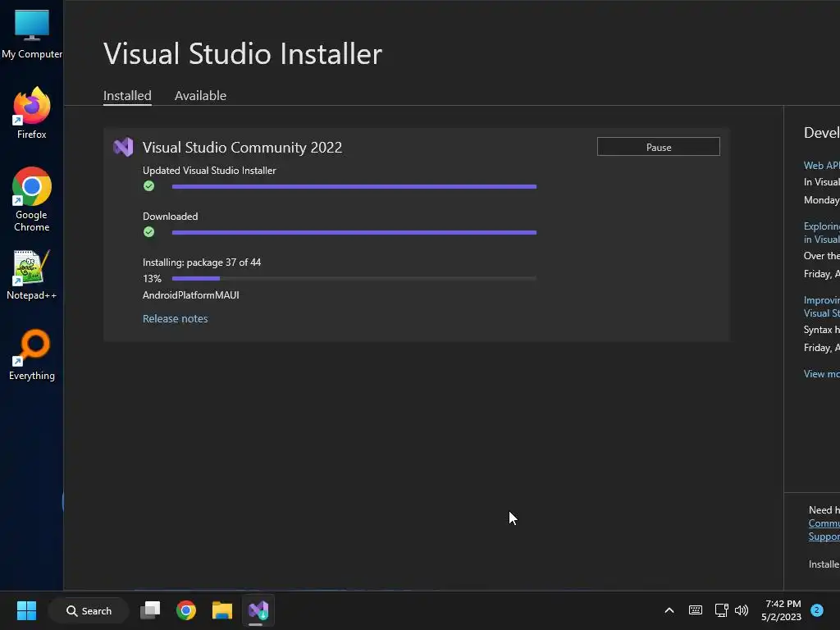Show hidden system tray icons
This screenshot has width=840, height=630.
[669, 610]
